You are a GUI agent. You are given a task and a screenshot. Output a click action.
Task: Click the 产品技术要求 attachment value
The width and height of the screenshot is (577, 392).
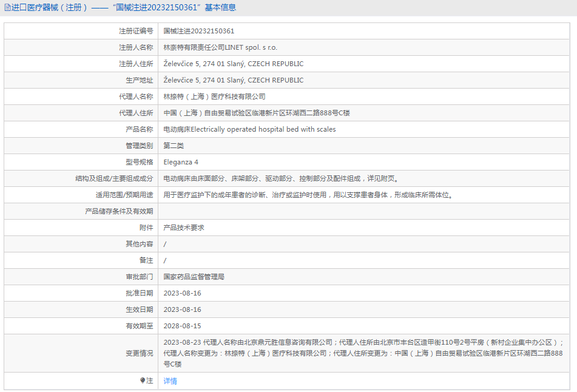pyautogui.click(x=184, y=228)
